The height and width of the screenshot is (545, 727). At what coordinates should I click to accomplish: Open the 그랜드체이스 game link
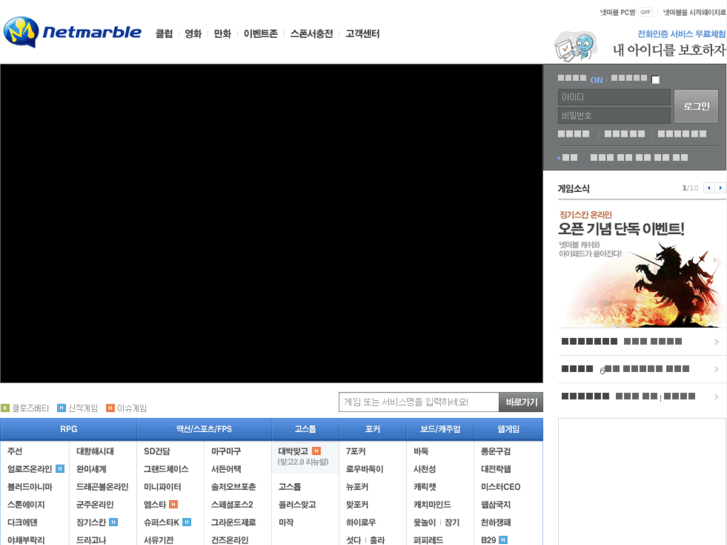click(166, 469)
